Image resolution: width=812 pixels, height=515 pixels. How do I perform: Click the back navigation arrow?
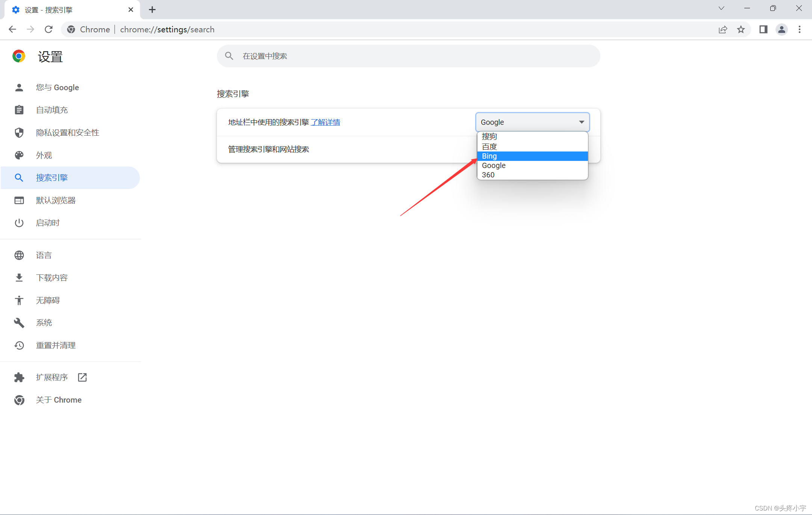point(12,29)
